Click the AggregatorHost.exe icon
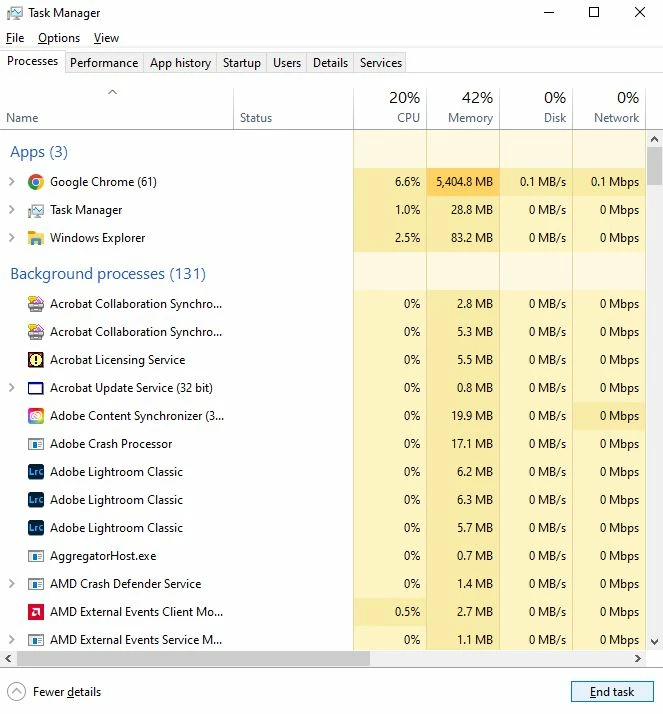The image size is (663, 714). 36,556
